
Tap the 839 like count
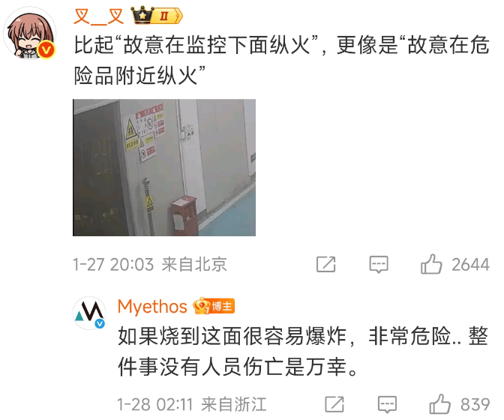point(475,404)
